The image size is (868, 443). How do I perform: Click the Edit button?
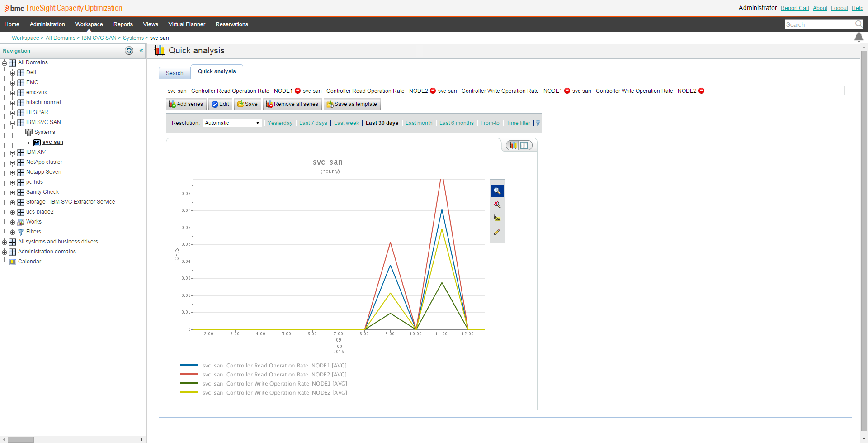tap(221, 104)
